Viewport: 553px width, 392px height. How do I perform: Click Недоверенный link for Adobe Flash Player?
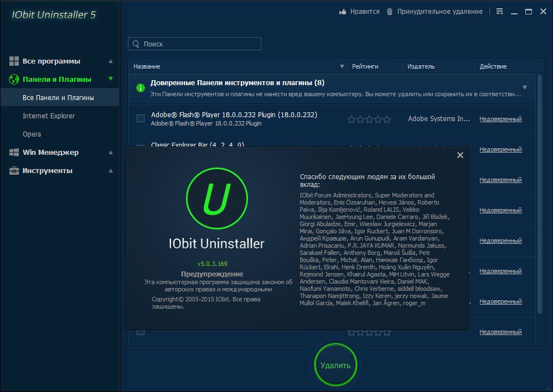(x=500, y=119)
